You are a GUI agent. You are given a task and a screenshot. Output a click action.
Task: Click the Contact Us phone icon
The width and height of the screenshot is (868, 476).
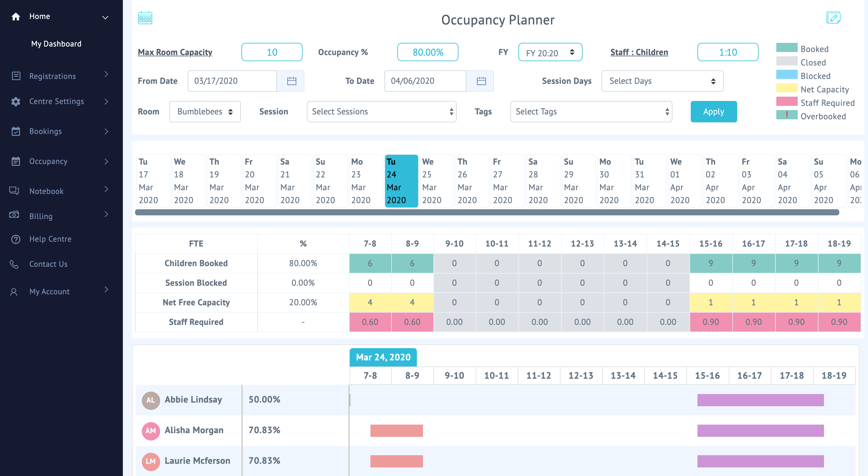[x=14, y=264]
